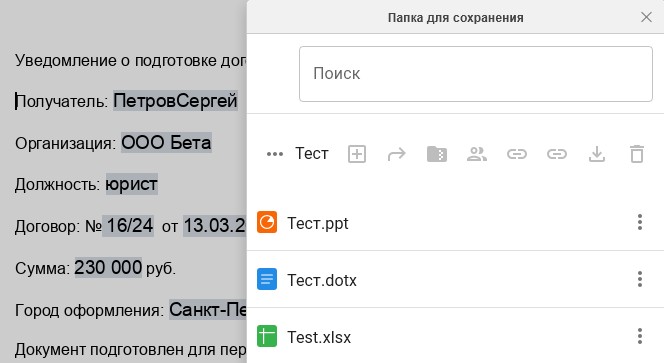664x363 pixels.
Task: Click the "Сумма:" label in document
Action: [42, 269]
